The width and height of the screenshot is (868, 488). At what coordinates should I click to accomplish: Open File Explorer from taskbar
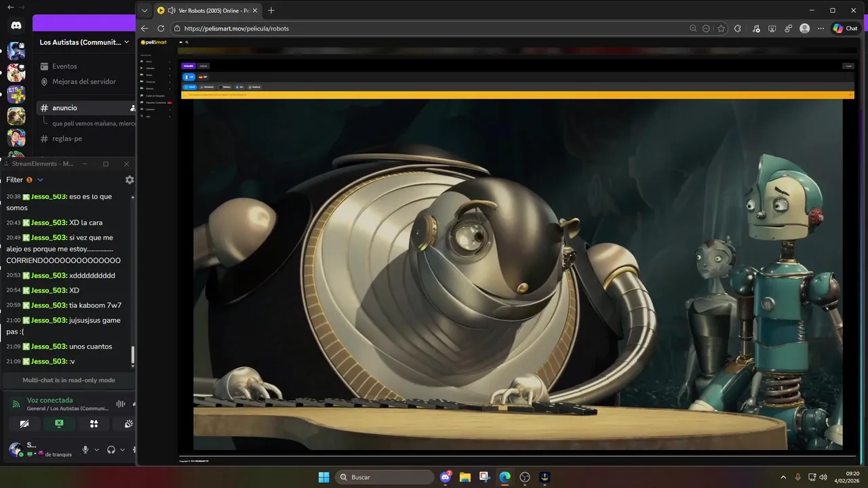pos(465,477)
